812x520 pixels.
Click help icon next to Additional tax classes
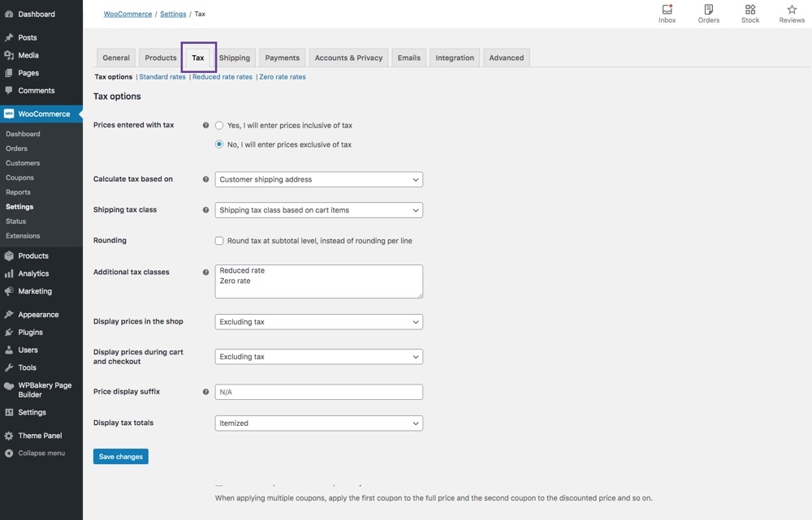click(205, 273)
